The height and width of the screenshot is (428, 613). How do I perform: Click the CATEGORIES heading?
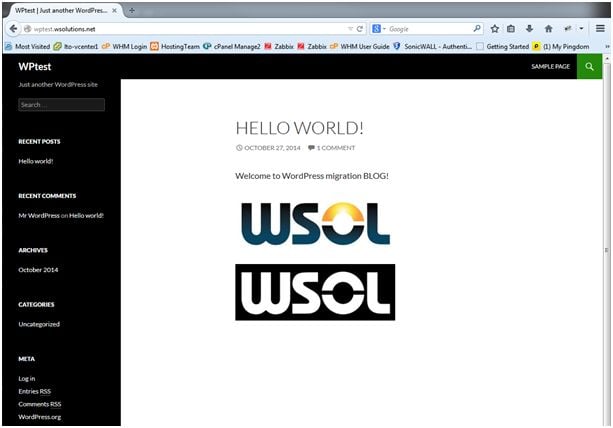pos(36,304)
